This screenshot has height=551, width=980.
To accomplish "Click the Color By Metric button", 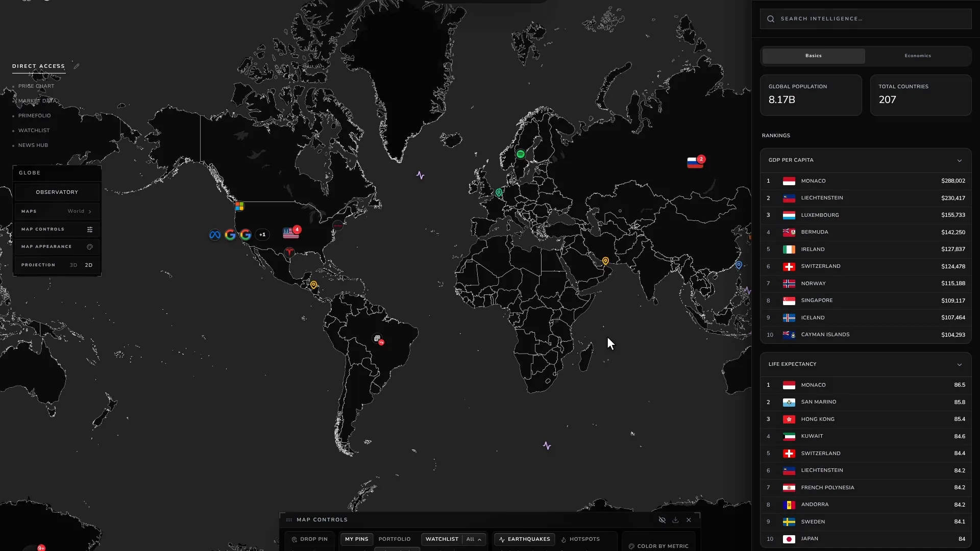I will pos(658,546).
